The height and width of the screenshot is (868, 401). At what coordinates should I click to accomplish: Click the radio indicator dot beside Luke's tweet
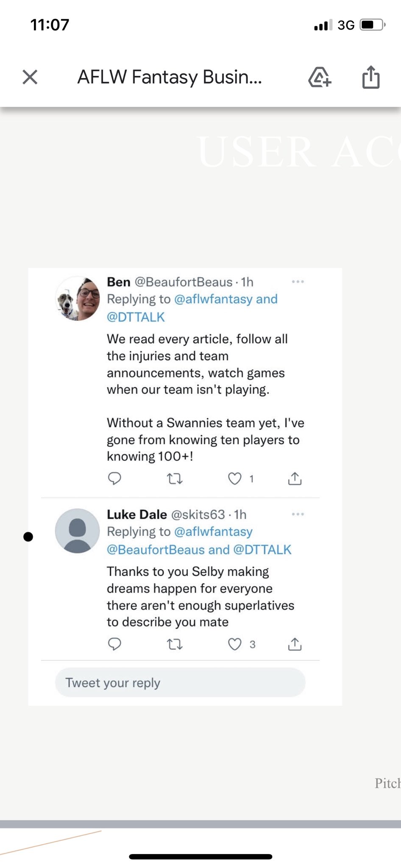[29, 537]
